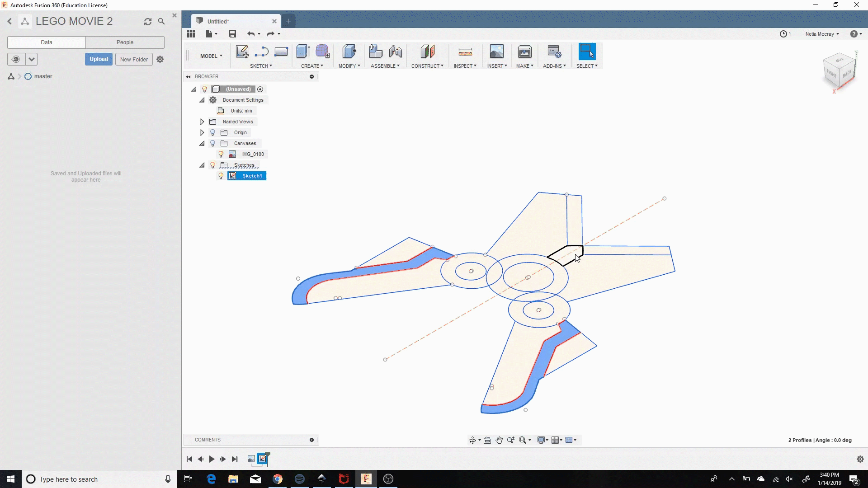Click the Measure tool under Inspect
The image size is (868, 488).
tap(465, 52)
